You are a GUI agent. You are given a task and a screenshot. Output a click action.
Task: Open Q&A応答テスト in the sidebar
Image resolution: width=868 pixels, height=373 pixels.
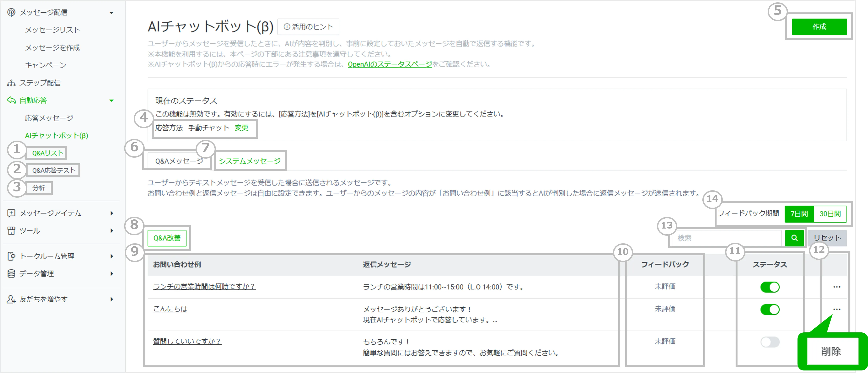[54, 170]
